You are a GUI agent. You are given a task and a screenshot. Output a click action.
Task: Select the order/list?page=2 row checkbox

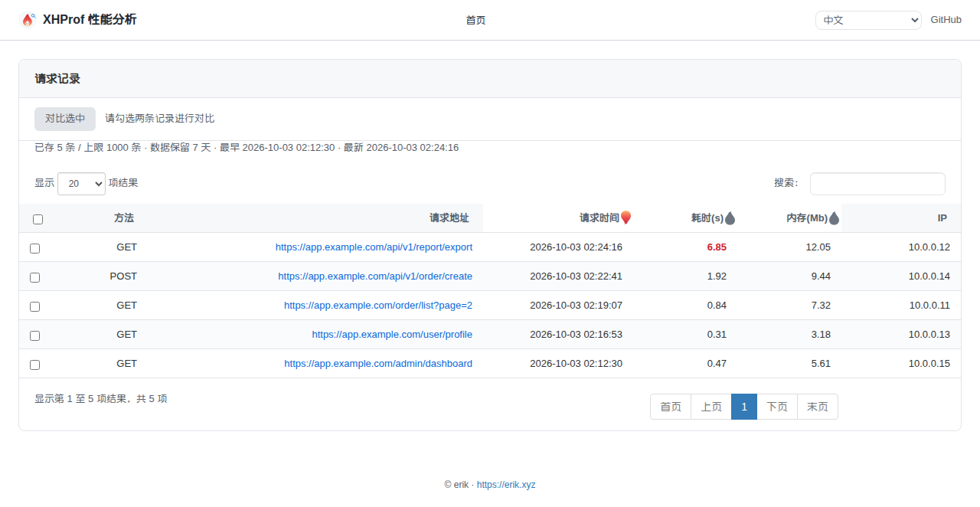click(34, 306)
